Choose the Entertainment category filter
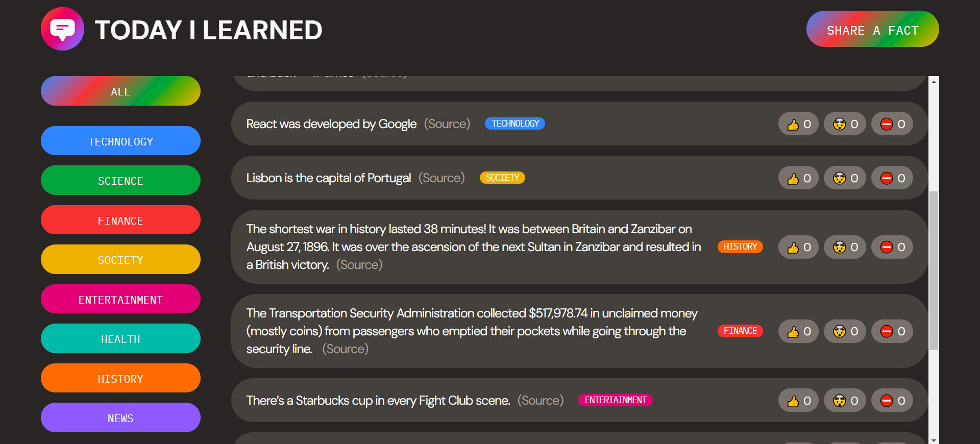 tap(120, 299)
